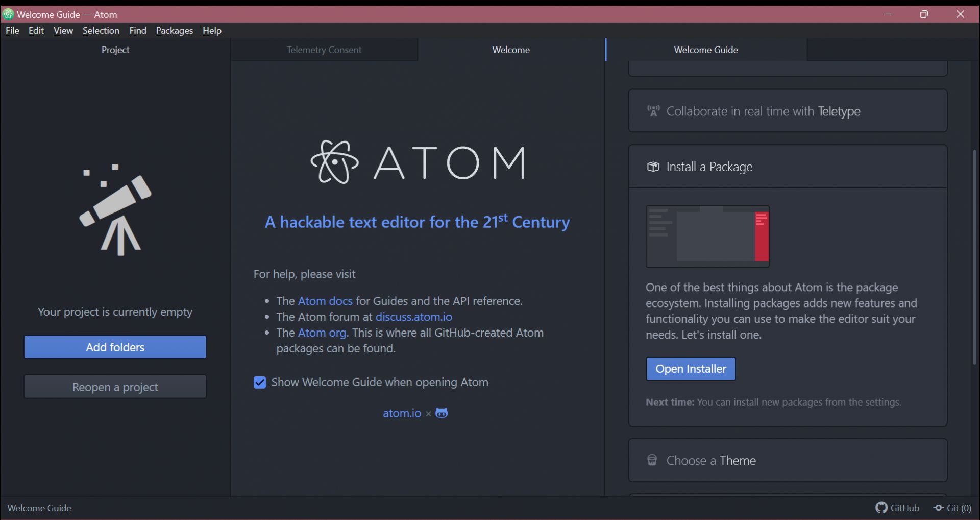The width and height of the screenshot is (980, 520).
Task: Click the package installer preview thumbnail
Action: tap(707, 237)
